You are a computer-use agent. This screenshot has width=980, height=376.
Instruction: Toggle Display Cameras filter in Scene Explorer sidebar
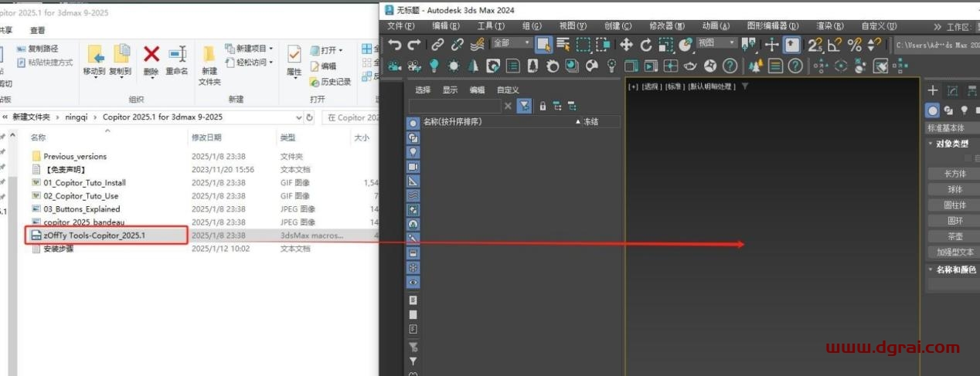(x=413, y=167)
